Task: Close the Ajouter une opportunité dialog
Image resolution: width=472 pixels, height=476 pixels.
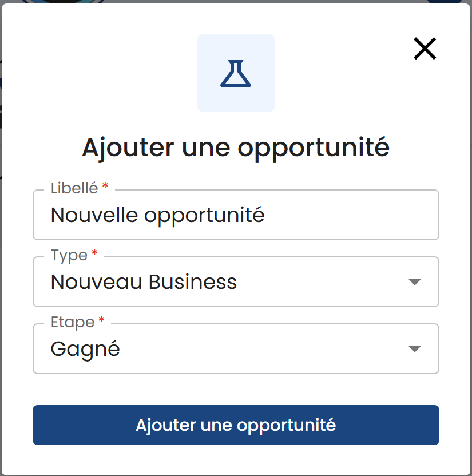Action: (425, 49)
